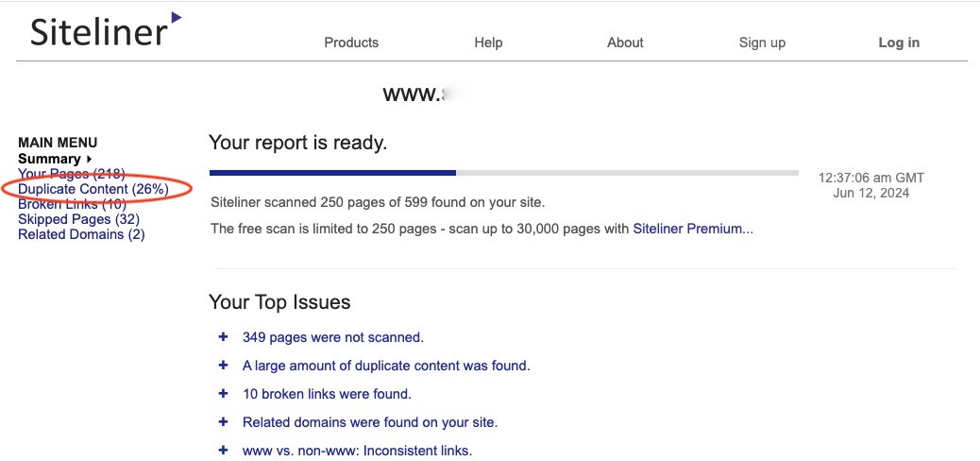Click Log in
980x461 pixels.
(899, 43)
